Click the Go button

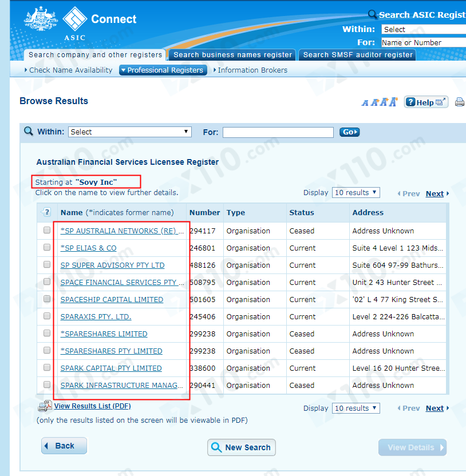click(x=349, y=132)
